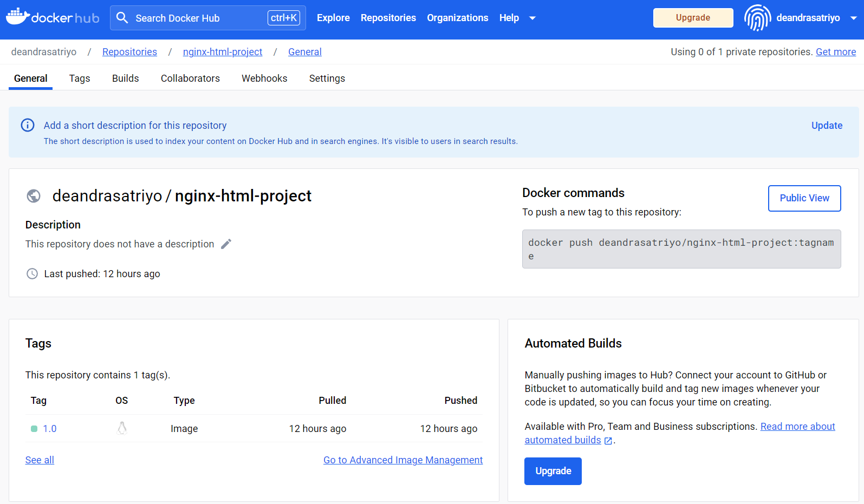Click the 'Last pushed: 12 hours ago' text
Viewport: 864px width, 504px height.
pyautogui.click(x=102, y=274)
